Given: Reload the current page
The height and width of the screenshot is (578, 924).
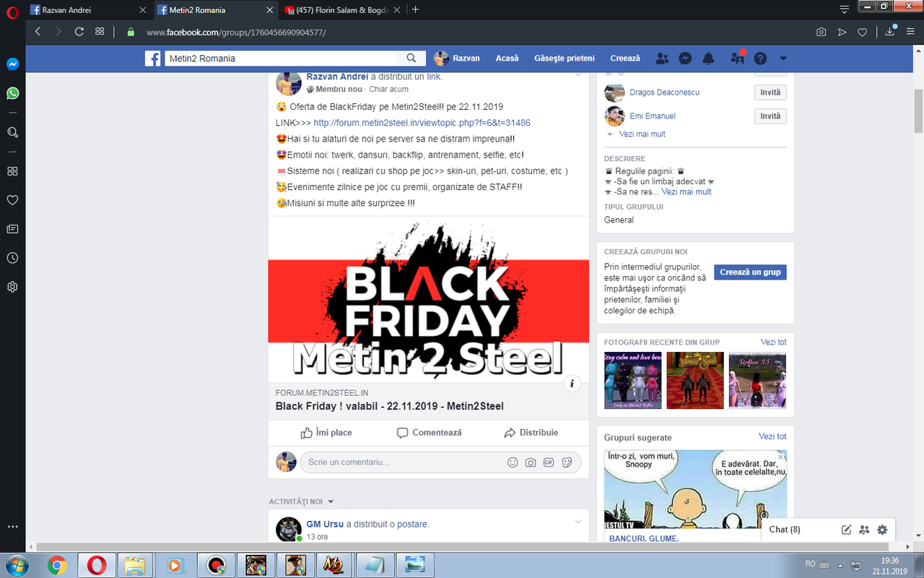Looking at the screenshot, I should (x=79, y=32).
